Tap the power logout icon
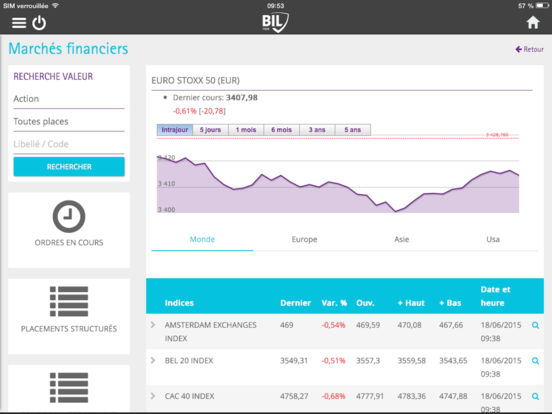552x414 pixels. pyautogui.click(x=39, y=23)
